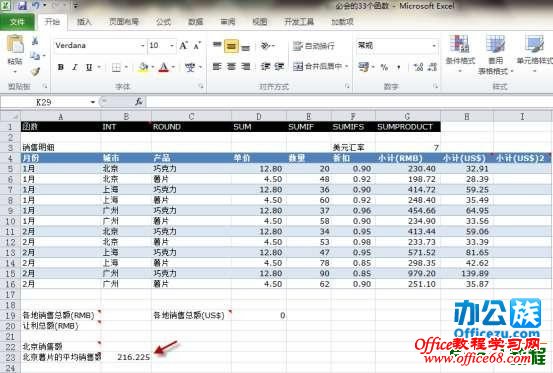Screen dimensions: 553x373
Task: Open Merge and Center dropdown arrow
Action: pos(347,66)
